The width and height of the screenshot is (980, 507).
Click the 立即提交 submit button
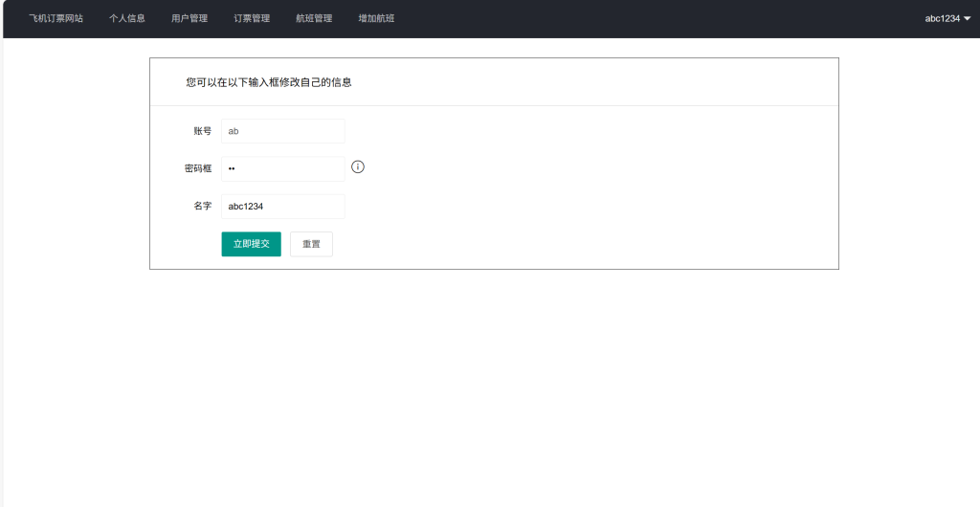point(252,244)
